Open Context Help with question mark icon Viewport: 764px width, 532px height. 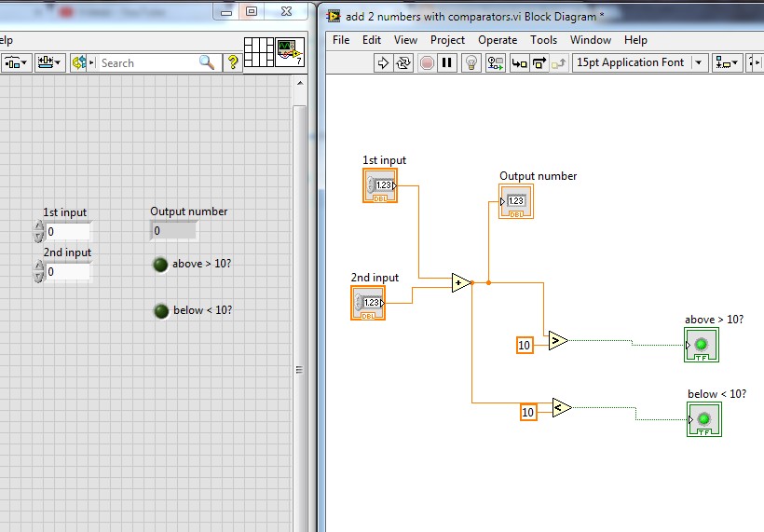(x=233, y=62)
